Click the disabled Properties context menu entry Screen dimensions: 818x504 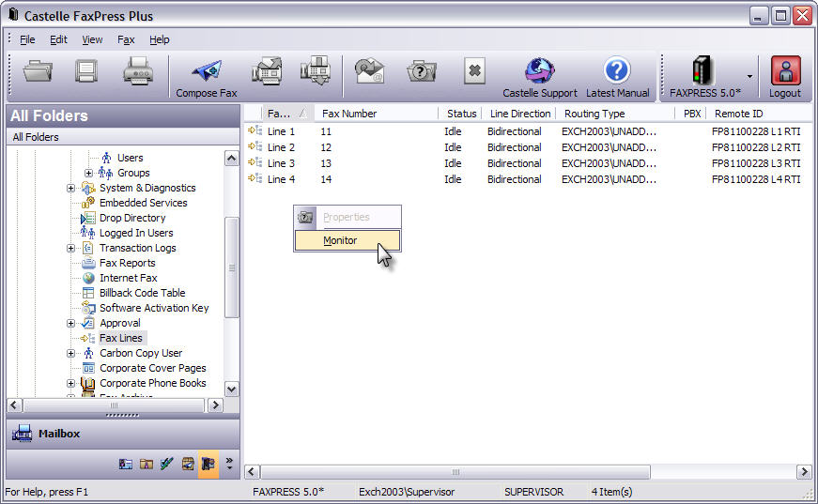[x=348, y=217]
